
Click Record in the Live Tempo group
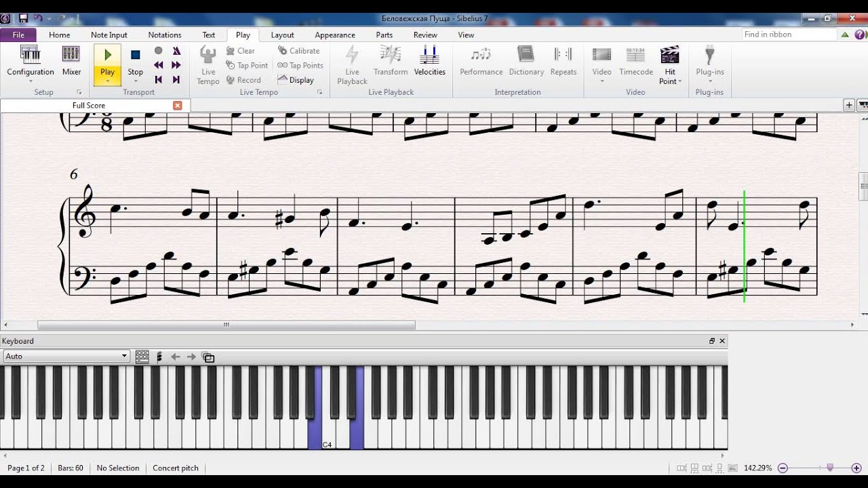coord(243,80)
